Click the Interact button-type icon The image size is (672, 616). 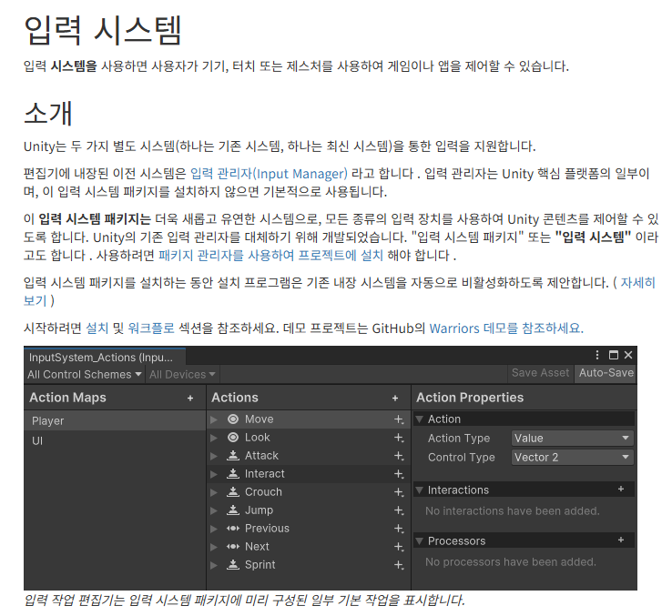(233, 474)
